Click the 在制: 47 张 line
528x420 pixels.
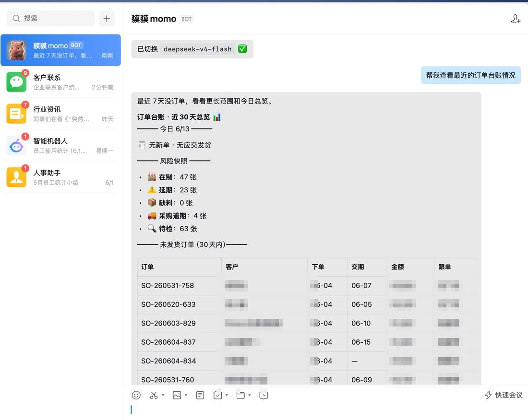tap(172, 177)
